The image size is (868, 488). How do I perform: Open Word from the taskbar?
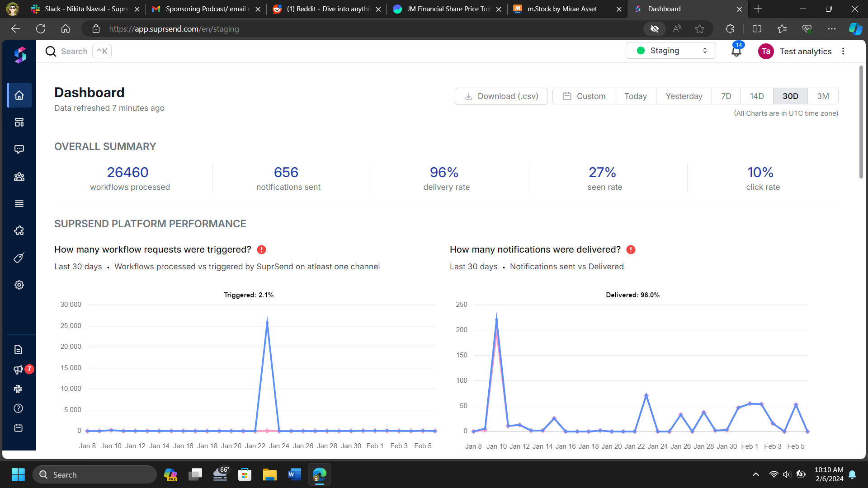coord(294,474)
